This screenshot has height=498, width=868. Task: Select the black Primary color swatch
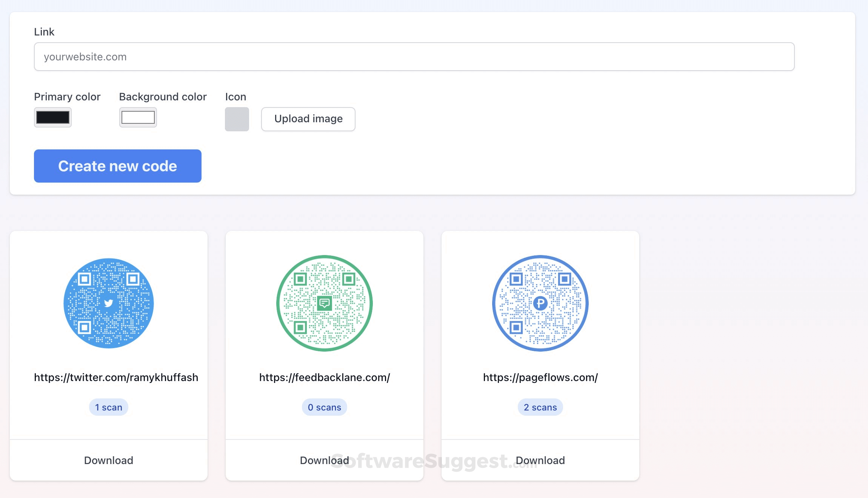(52, 117)
